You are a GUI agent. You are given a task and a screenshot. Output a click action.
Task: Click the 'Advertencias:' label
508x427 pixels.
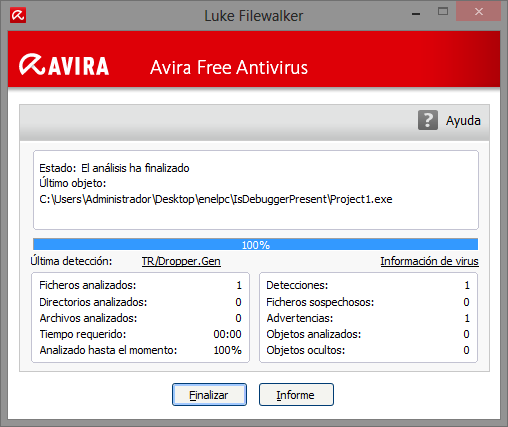click(299, 318)
